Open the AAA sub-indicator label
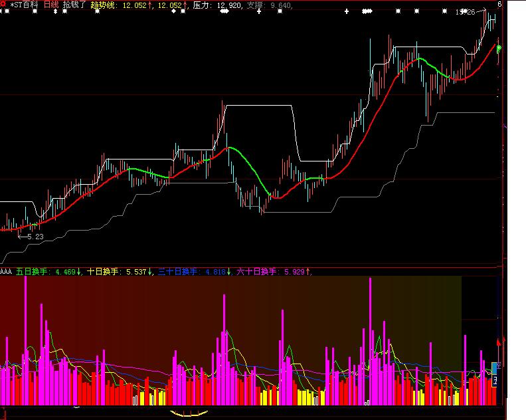The height and width of the screenshot is (420, 526). point(6,271)
